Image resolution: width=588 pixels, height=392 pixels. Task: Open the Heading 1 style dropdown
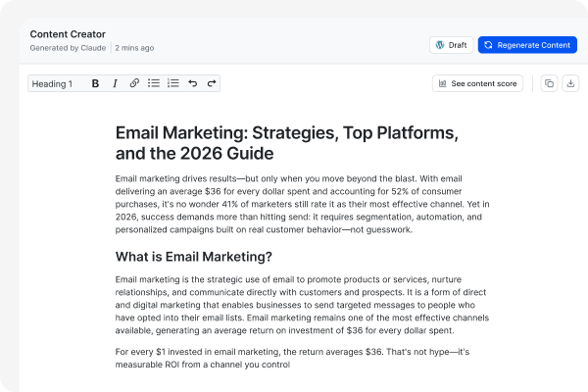point(53,84)
